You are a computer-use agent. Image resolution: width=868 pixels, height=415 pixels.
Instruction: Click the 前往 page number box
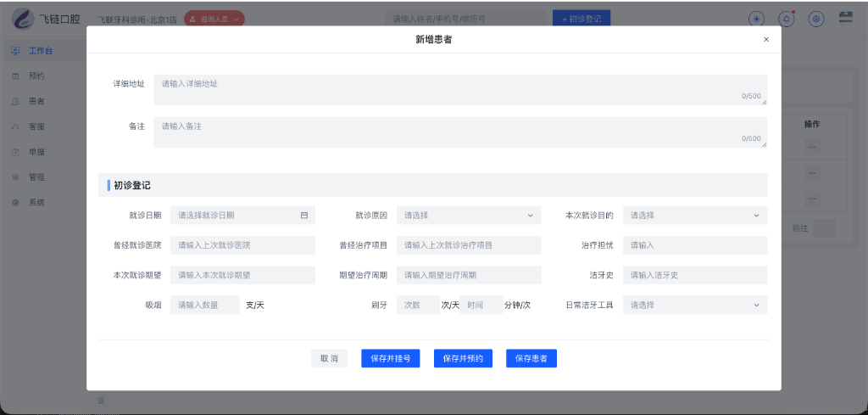click(824, 228)
